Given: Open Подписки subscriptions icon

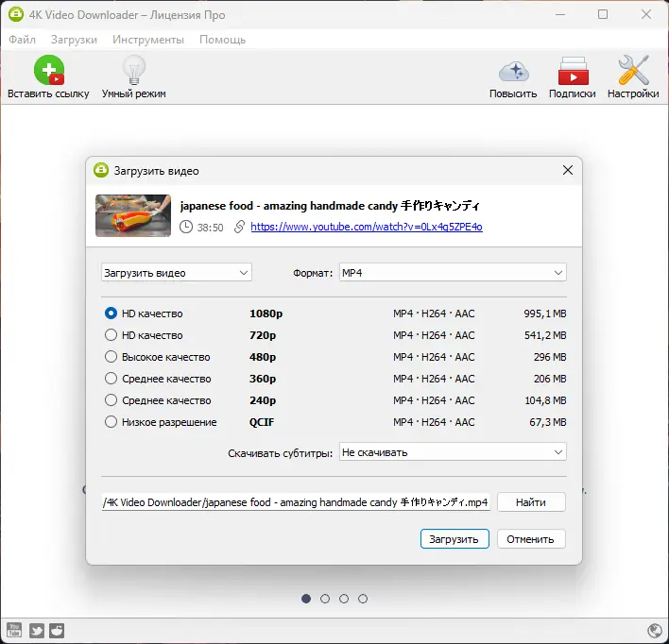Looking at the screenshot, I should coord(573,71).
